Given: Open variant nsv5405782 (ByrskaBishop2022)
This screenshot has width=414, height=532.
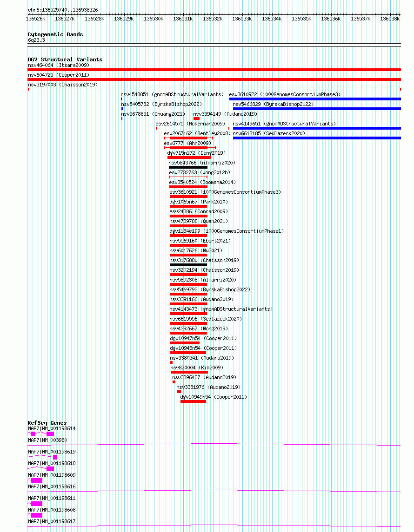Looking at the screenshot, I should (161, 104).
